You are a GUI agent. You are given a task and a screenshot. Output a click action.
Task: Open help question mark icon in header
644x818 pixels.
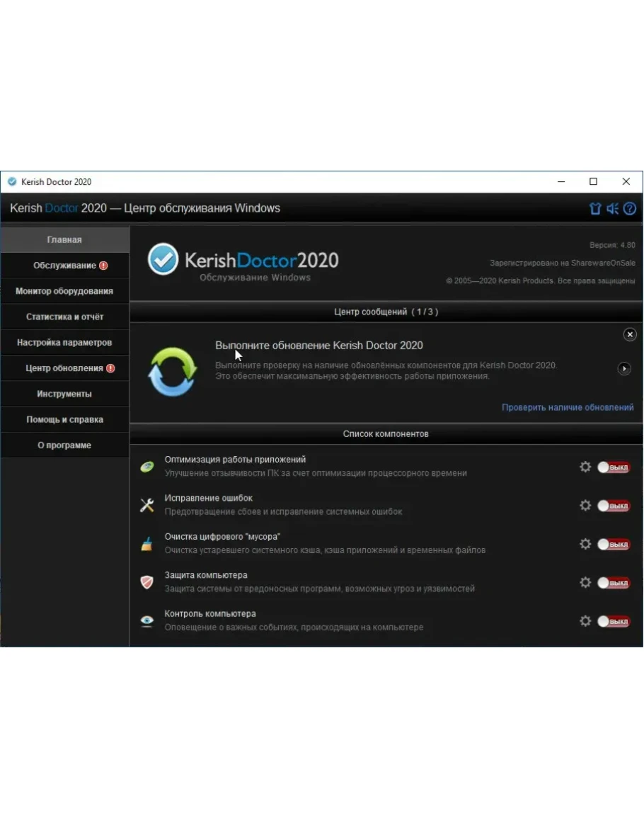pos(629,209)
